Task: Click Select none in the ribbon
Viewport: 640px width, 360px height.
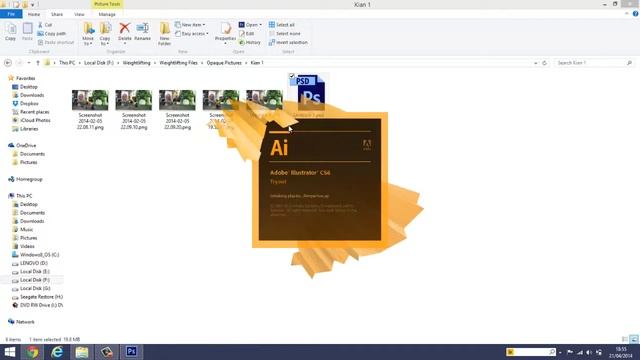Action: [285, 33]
